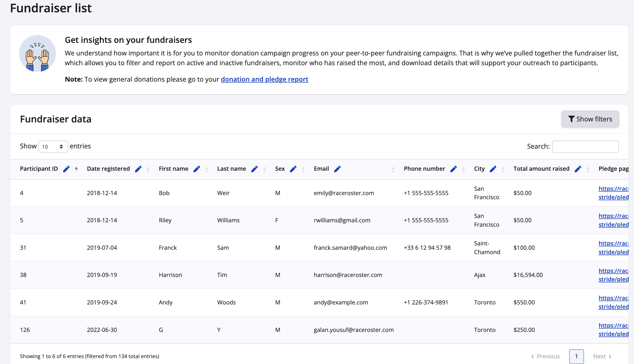Toggle sort arrows on Email column
This screenshot has height=364, width=634.
(x=393, y=169)
